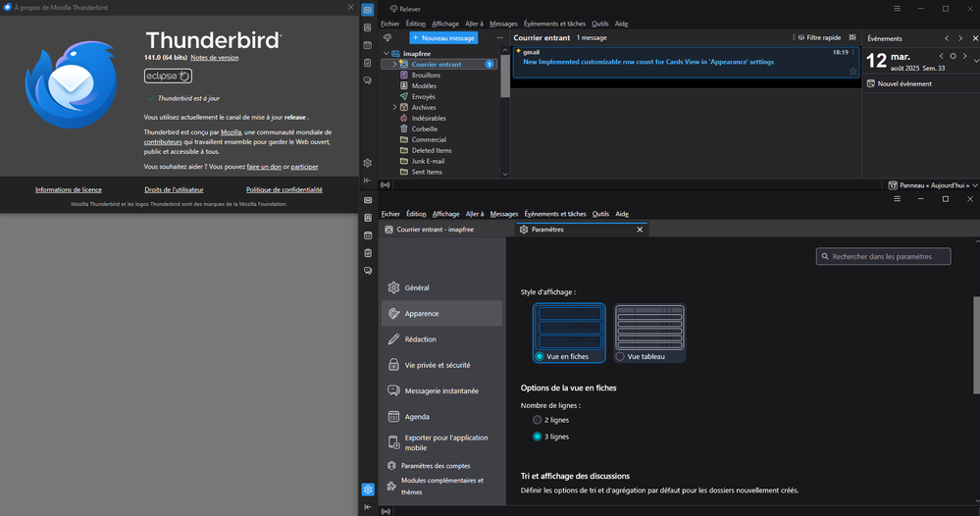980x516 pixels.
Task: Open the hamburger app menu in upper window
Action: coord(897,9)
